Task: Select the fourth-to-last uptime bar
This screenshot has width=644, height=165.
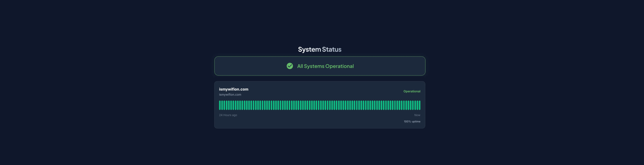Action: point(413,105)
